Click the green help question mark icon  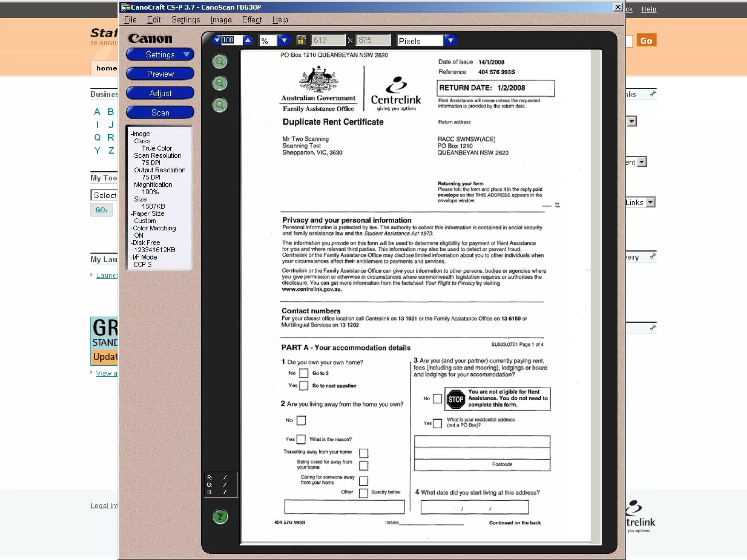click(x=220, y=516)
